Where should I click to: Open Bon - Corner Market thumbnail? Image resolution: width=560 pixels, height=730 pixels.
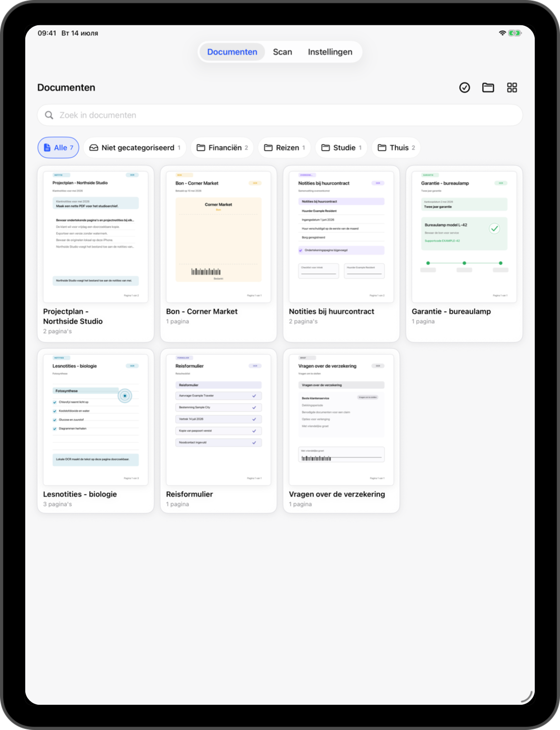pyautogui.click(x=218, y=236)
